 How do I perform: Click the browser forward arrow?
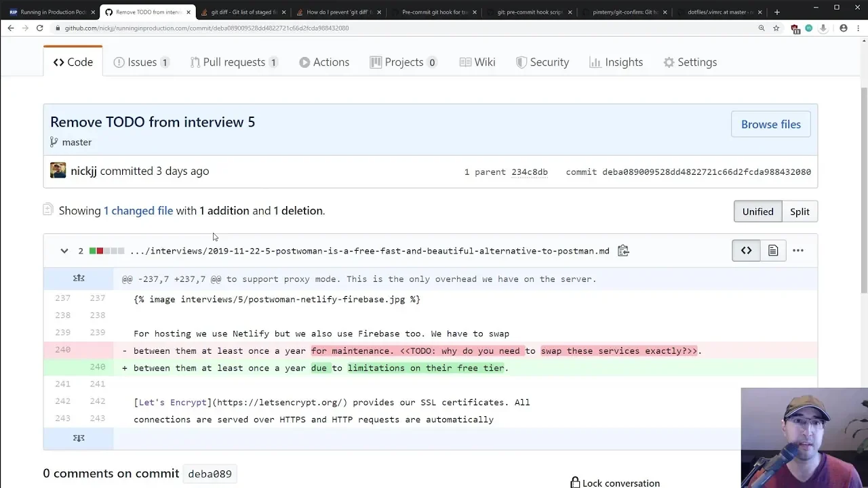coord(25,28)
